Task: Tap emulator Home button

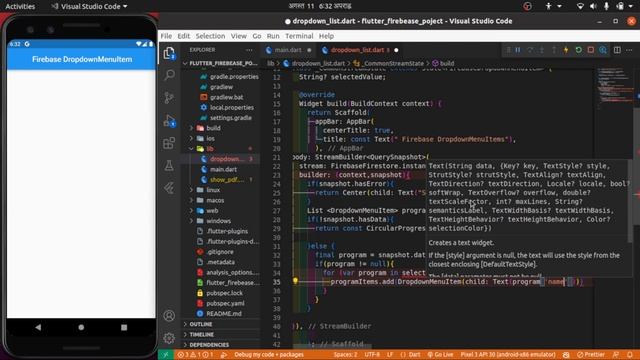Action: pyautogui.click(x=81, y=327)
